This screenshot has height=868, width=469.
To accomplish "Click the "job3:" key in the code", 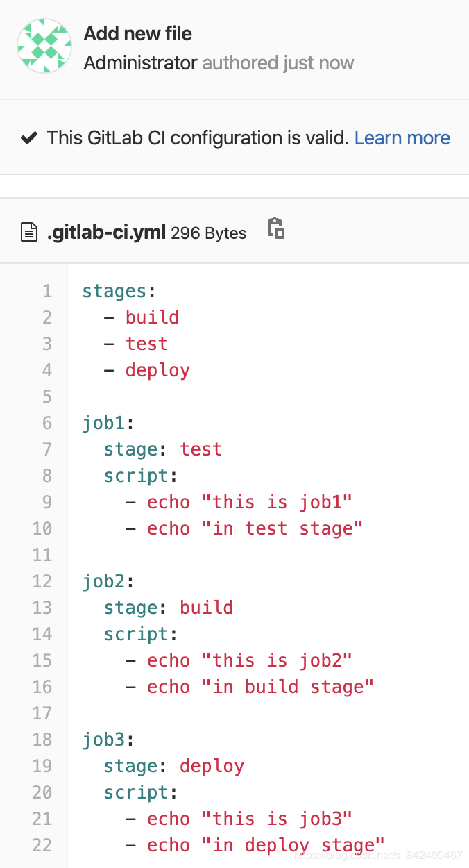I will tap(109, 740).
